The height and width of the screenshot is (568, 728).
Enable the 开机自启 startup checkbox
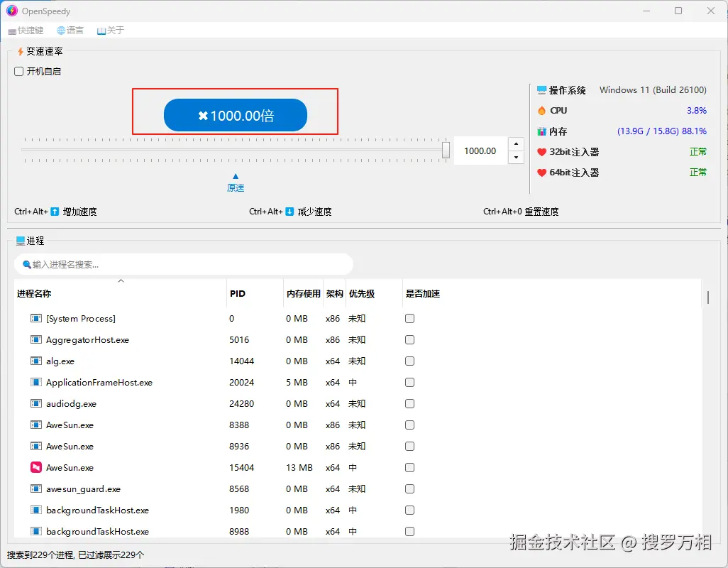point(18,72)
